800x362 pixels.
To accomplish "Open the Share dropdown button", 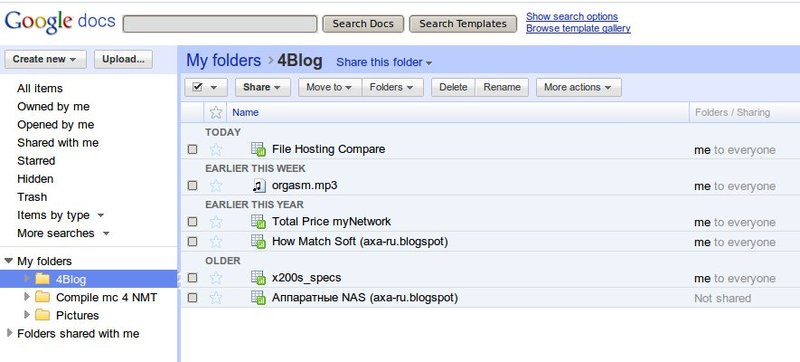I will [262, 87].
